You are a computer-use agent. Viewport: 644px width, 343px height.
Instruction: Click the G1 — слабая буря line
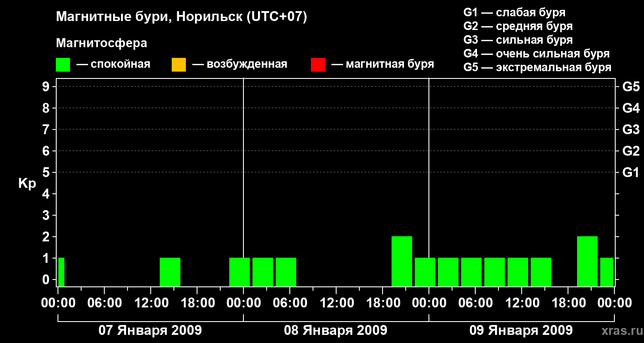pyautogui.click(x=514, y=12)
